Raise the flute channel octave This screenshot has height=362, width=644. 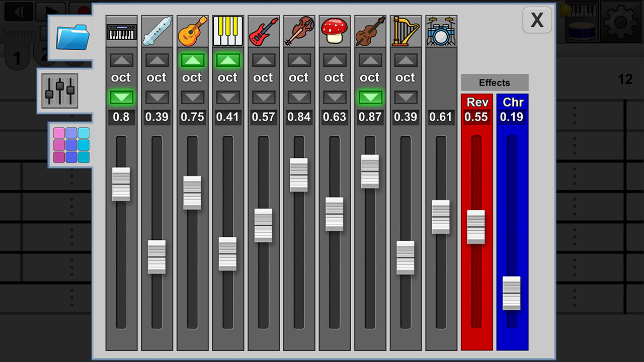coord(156,60)
